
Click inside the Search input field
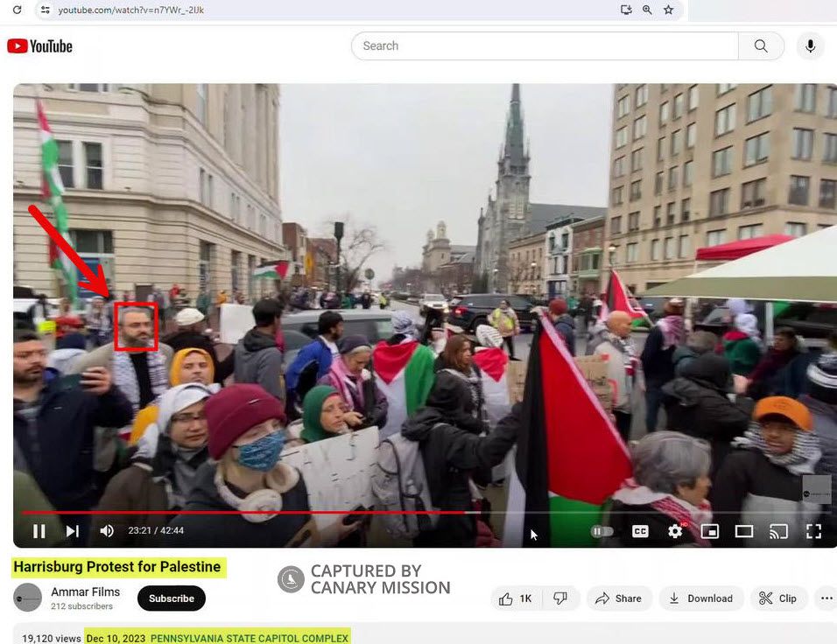pos(543,45)
